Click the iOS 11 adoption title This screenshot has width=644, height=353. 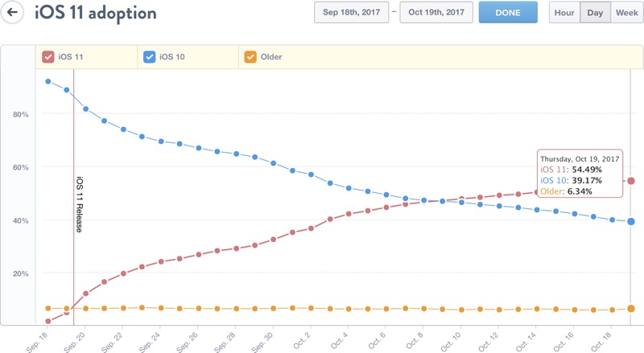tap(96, 14)
